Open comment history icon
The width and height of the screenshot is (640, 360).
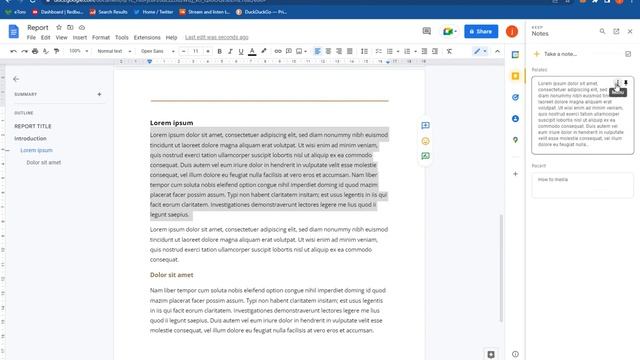pos(427,31)
